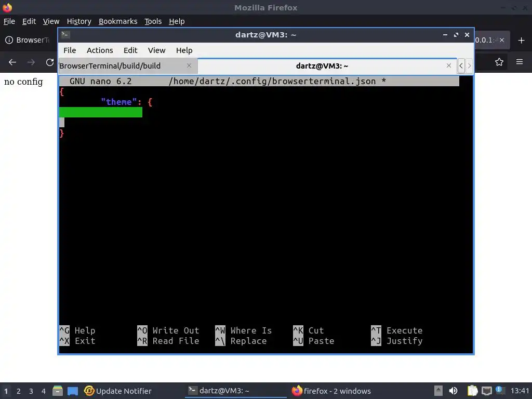
Task: Switch to workspace 3 in the taskbar
Action: click(31, 391)
